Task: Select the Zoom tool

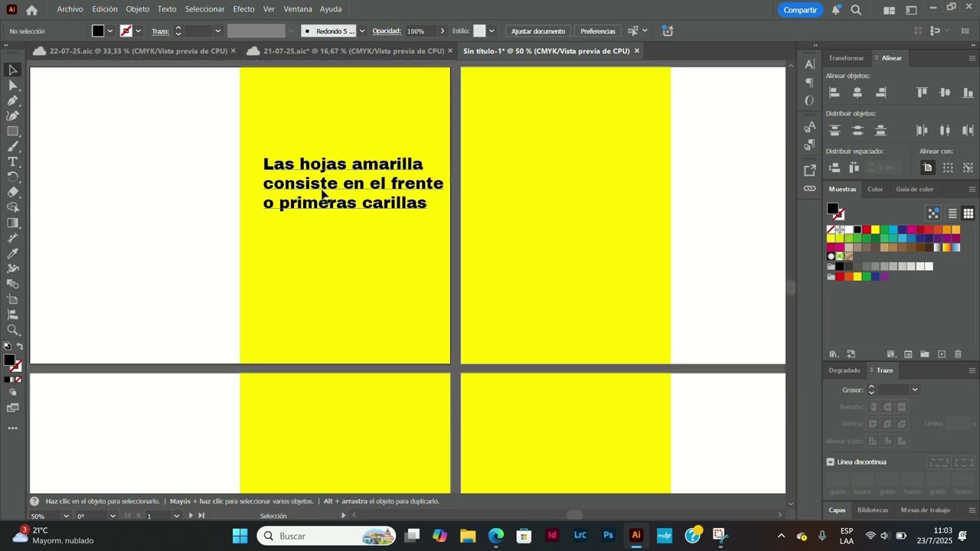Action: [13, 330]
